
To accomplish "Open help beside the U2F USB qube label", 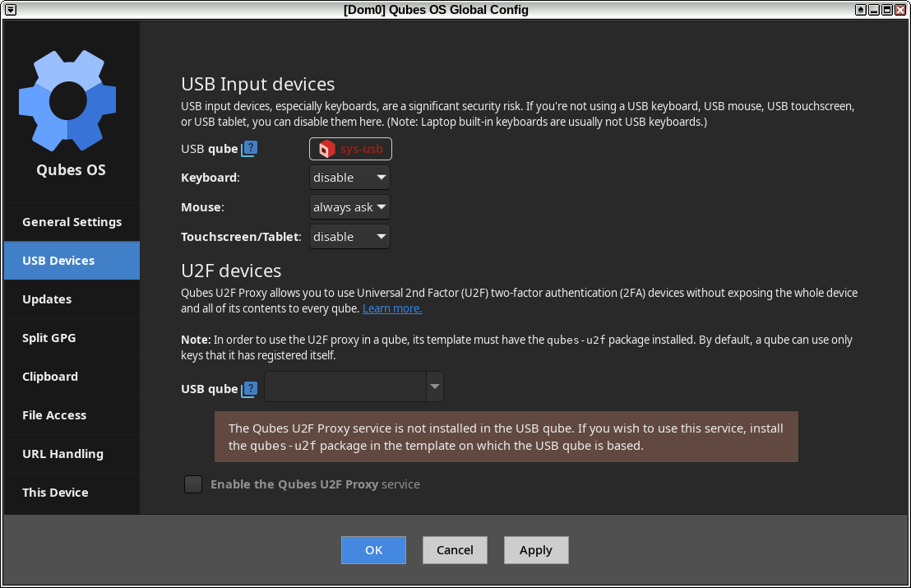I will 248,388.
